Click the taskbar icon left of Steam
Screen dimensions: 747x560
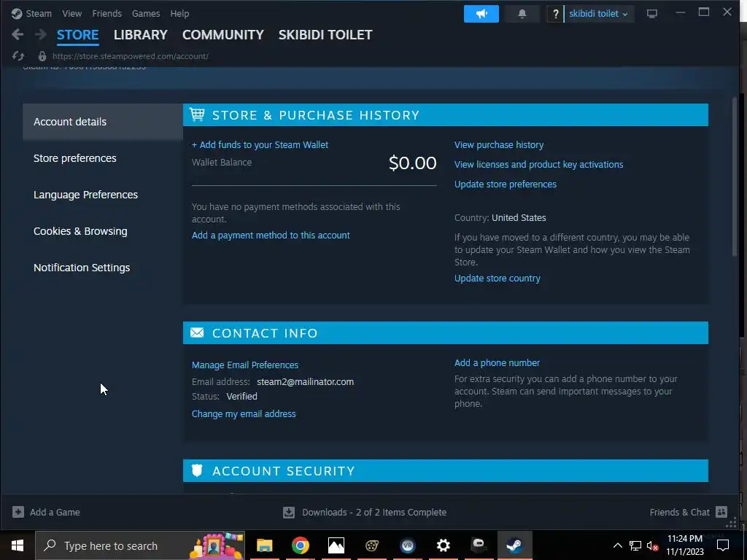coord(479,545)
